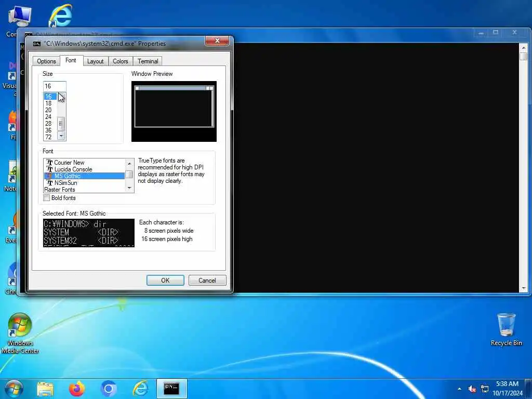
Task: Open the Windows Start menu
Action: point(14,389)
